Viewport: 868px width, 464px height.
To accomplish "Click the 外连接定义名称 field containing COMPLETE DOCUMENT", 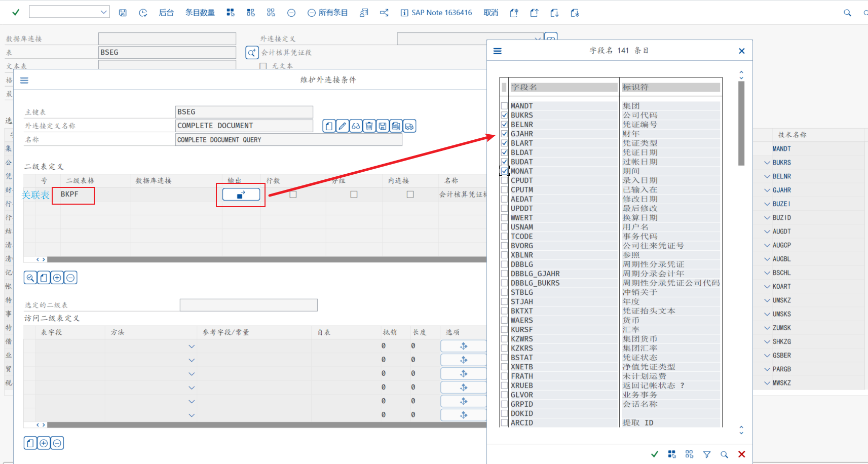I will [244, 126].
